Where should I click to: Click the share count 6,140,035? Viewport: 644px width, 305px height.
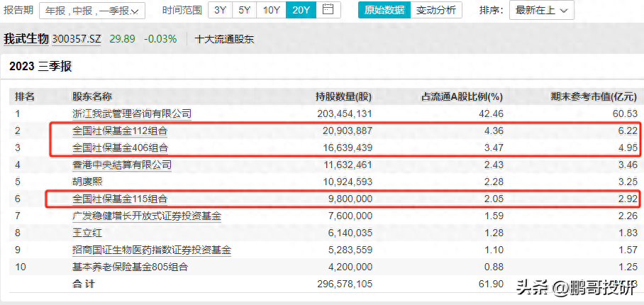[x=350, y=233]
